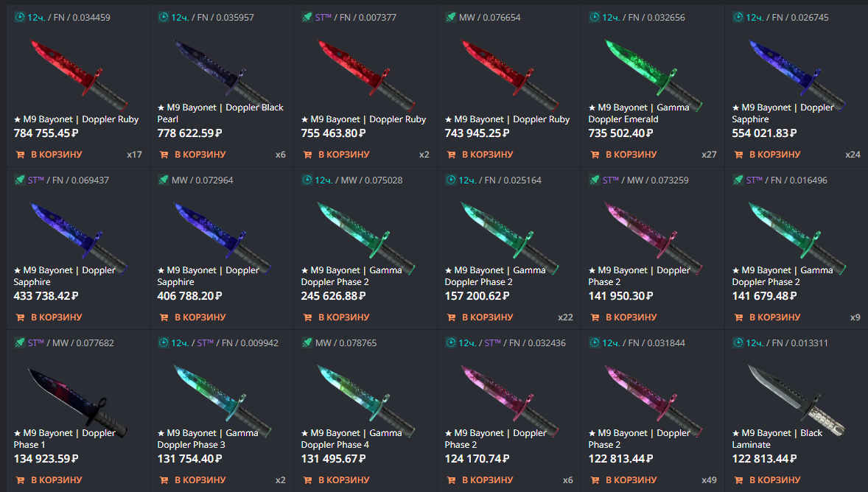Click the cart icon under 433 738.42 Doppler Sapphire
The height and width of the screenshot is (492, 868).
click(20, 317)
